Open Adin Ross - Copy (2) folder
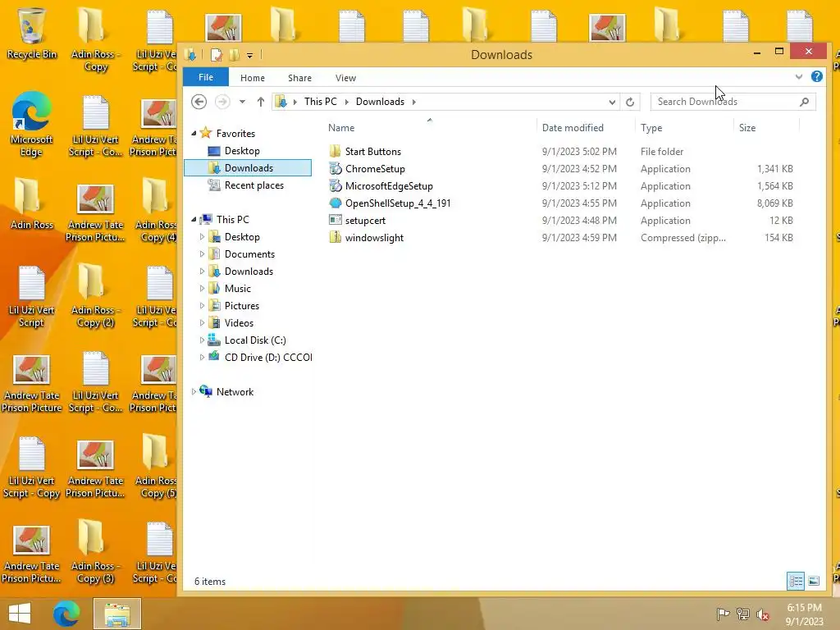The image size is (840, 630). [x=94, y=296]
